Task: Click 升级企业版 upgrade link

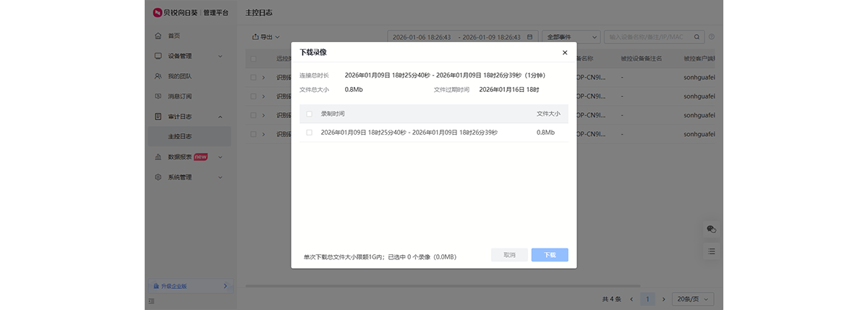Action: click(x=190, y=286)
